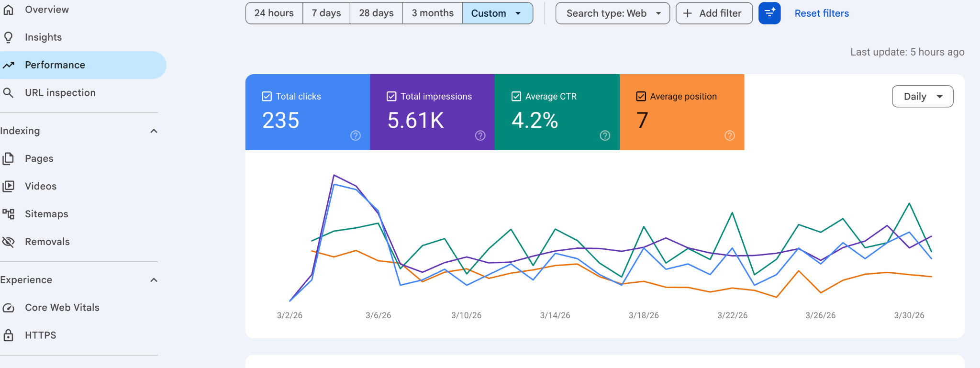Click the 3/6/26 date label on chart
980x368 pixels.
(x=378, y=315)
